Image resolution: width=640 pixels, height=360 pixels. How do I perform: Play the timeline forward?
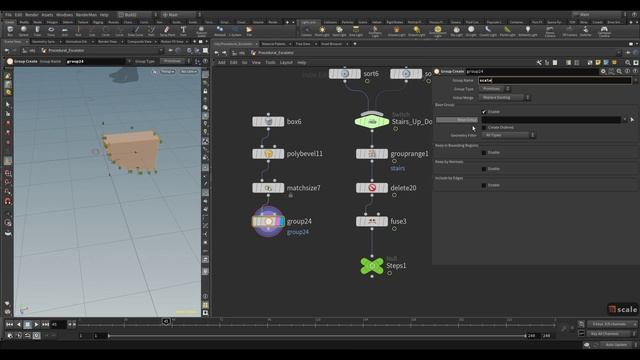36,324
